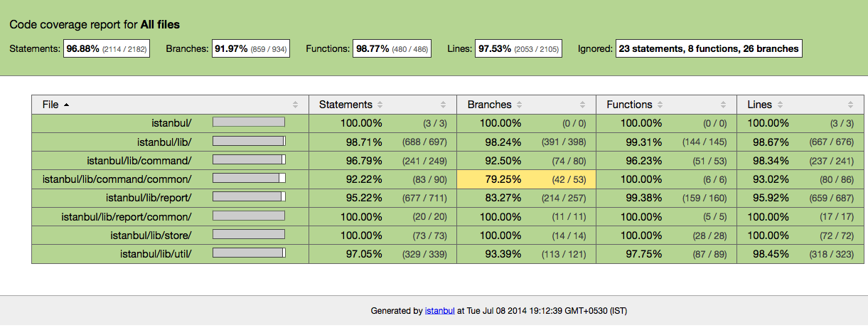Click the coverage bar for istanbul/lib/command/common/
The height and width of the screenshot is (328, 868).
tap(249, 178)
